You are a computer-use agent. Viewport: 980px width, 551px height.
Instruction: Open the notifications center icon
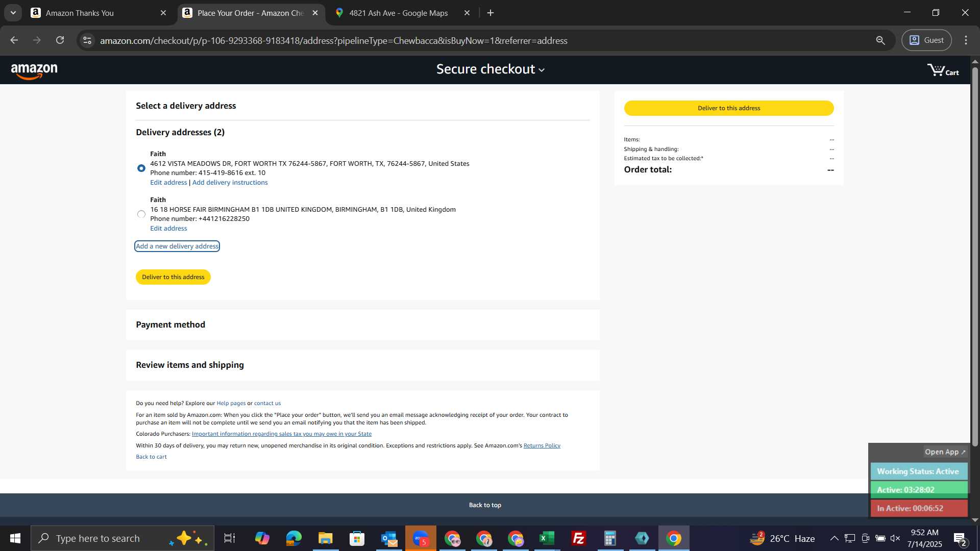click(x=960, y=539)
